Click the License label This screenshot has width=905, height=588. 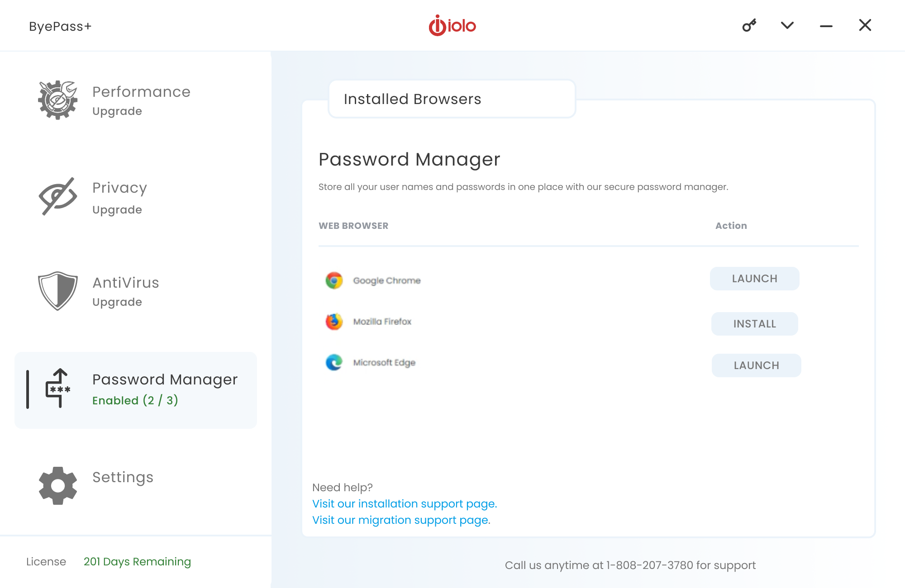pyautogui.click(x=46, y=562)
